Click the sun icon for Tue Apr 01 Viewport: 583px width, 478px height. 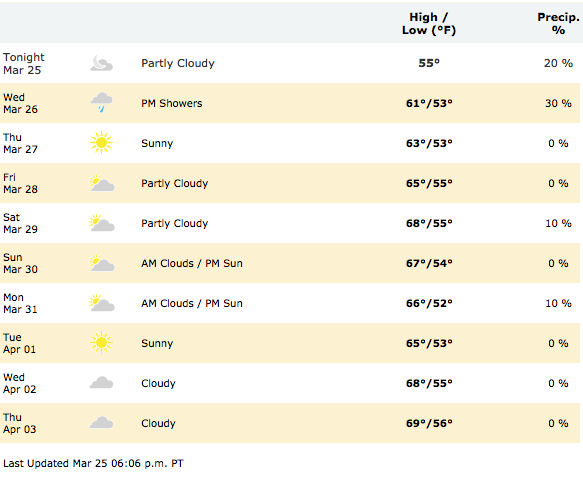(x=101, y=342)
